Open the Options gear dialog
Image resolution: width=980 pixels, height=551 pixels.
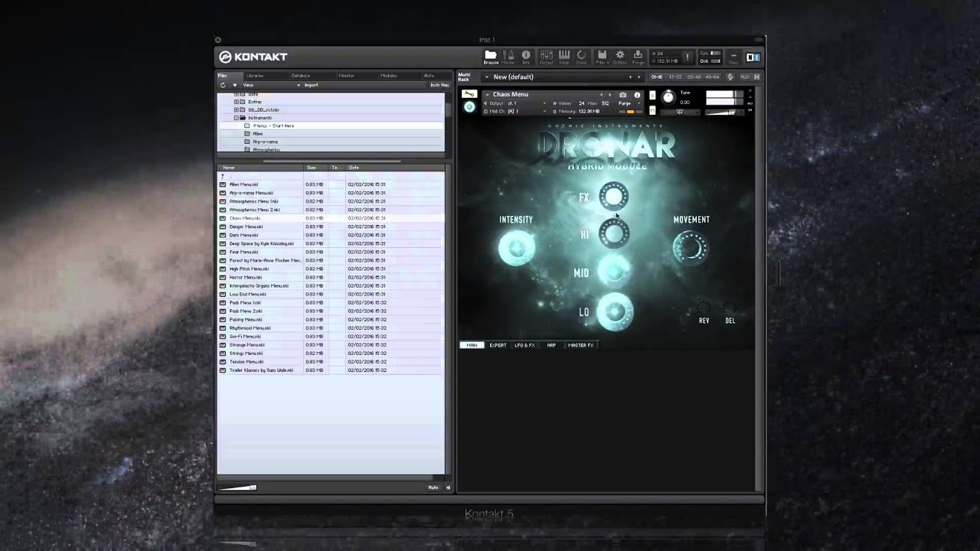click(620, 57)
